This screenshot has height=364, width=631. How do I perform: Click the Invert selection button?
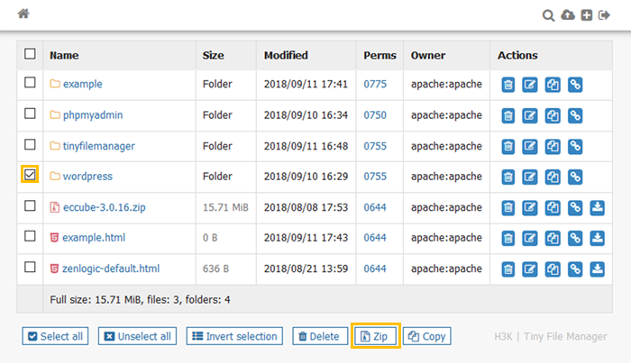tap(234, 336)
